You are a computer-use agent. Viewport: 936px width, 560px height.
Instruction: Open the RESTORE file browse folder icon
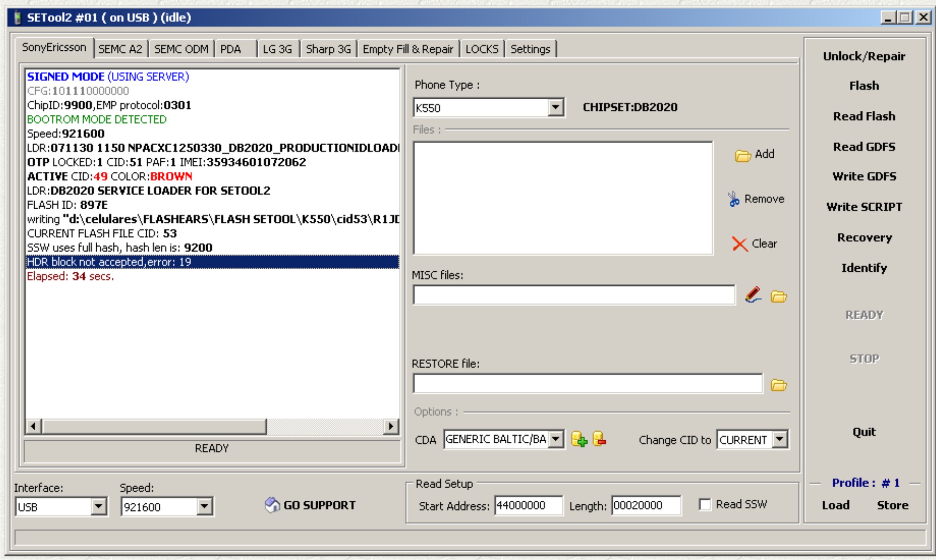pos(779,385)
